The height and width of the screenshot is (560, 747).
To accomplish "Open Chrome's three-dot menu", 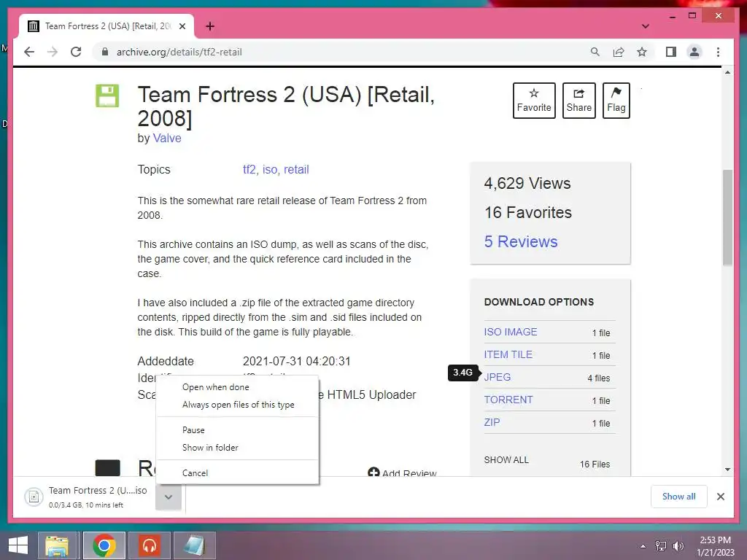I will tap(718, 52).
